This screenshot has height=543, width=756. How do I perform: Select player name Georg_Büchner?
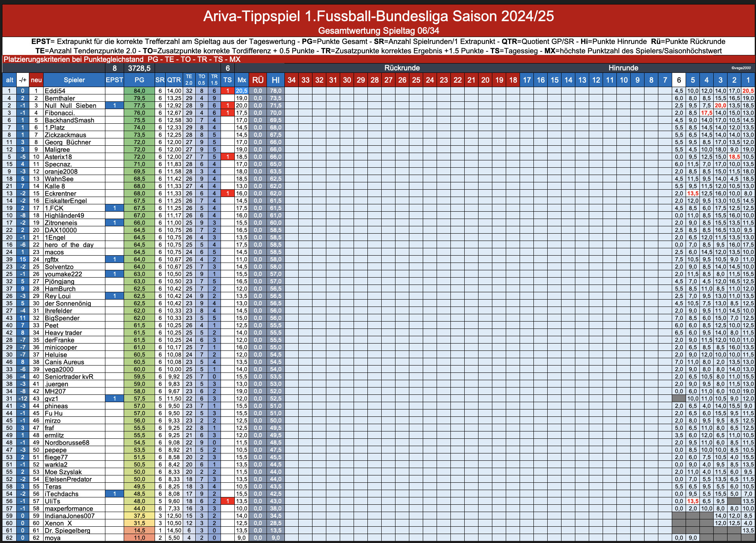tap(68, 142)
